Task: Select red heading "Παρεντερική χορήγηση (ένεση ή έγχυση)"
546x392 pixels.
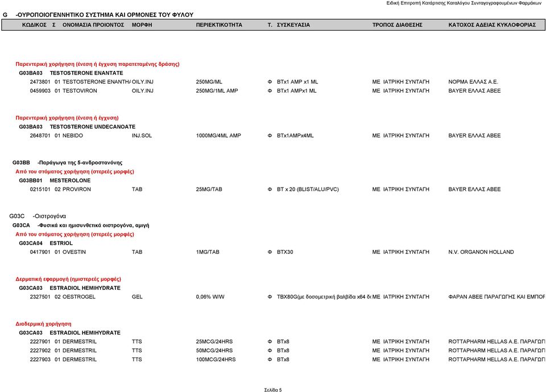Action: tap(67, 118)
